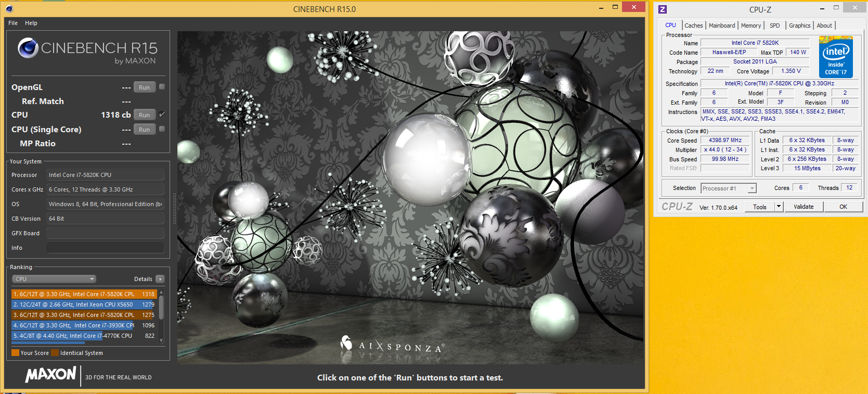This screenshot has height=394, width=868.
Task: Click the Cinebench app icon in title bar
Action: (9, 8)
